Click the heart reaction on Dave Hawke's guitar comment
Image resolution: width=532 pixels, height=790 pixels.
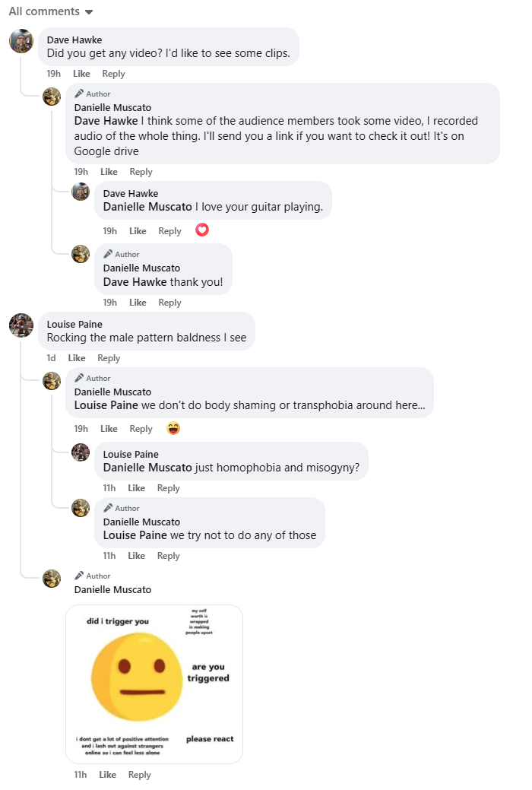pos(202,230)
